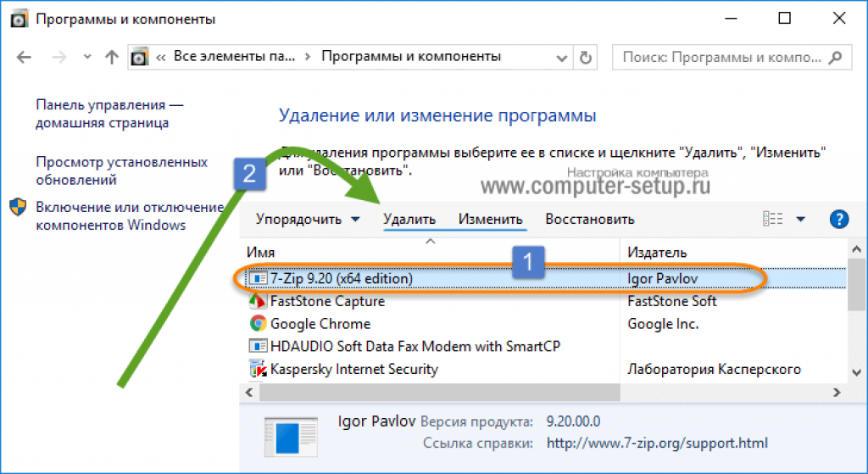Change view with the view icon

pyautogui.click(x=773, y=220)
